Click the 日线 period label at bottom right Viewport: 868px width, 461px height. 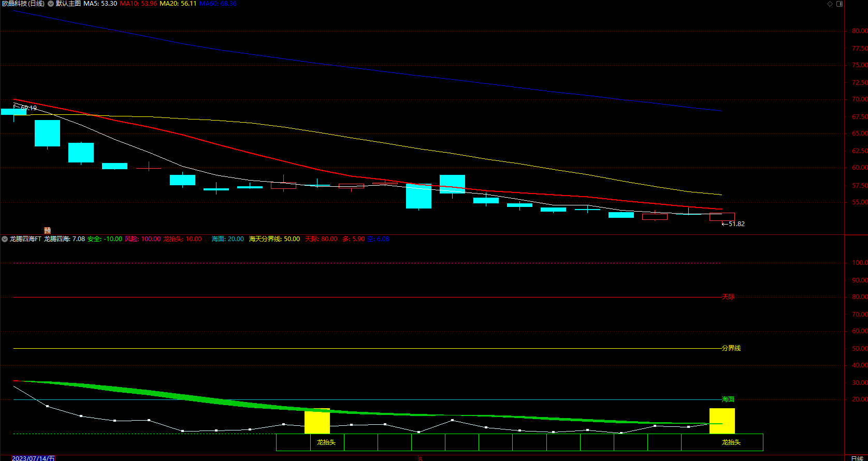[857, 458]
